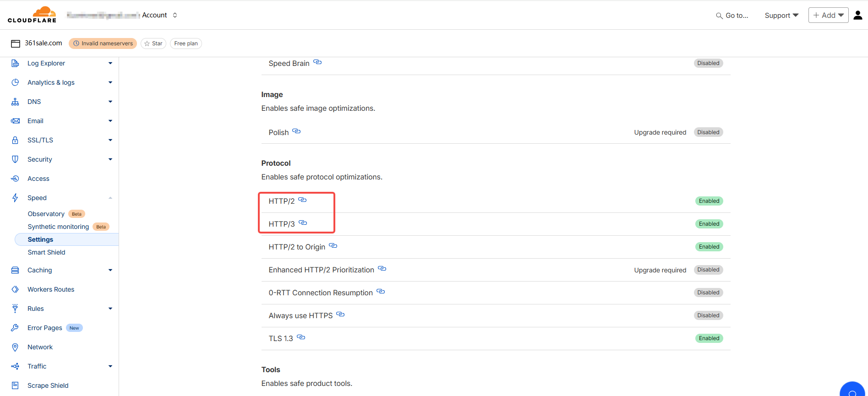The height and width of the screenshot is (396, 868).
Task: Expand the Log Explorer menu arrow
Action: [x=110, y=63]
